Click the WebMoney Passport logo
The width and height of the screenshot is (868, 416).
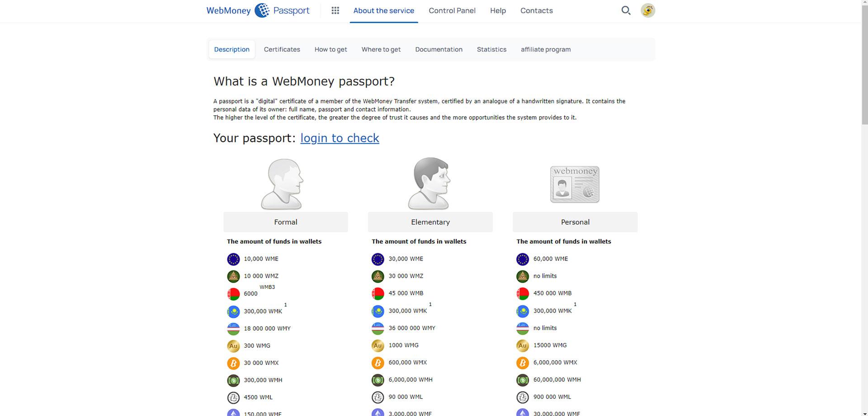[258, 10]
